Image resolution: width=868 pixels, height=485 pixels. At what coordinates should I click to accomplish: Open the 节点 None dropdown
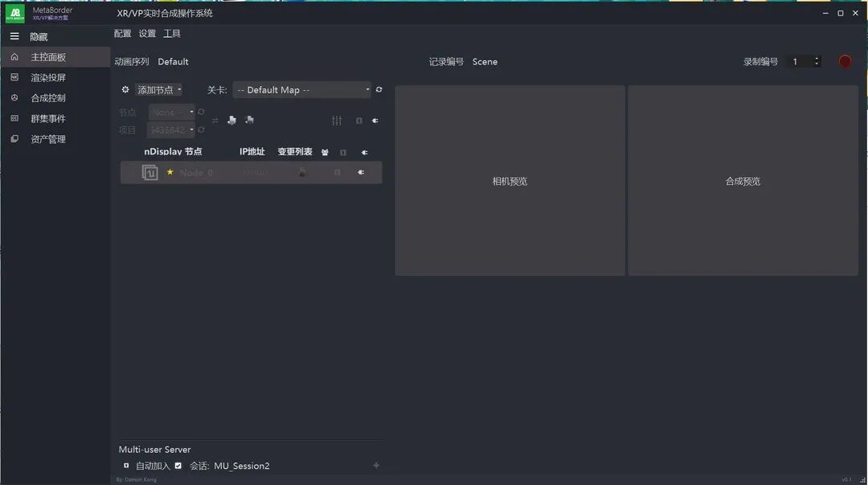[x=172, y=112]
